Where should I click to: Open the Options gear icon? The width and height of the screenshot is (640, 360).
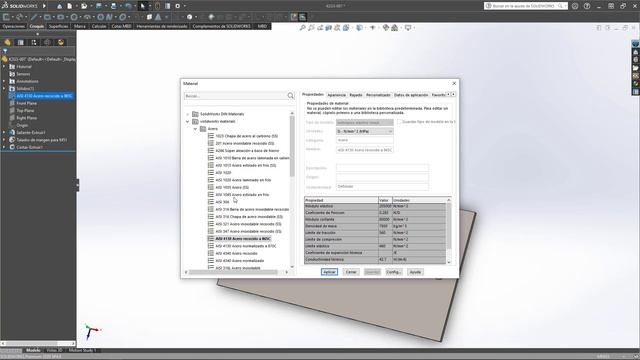[178, 6]
